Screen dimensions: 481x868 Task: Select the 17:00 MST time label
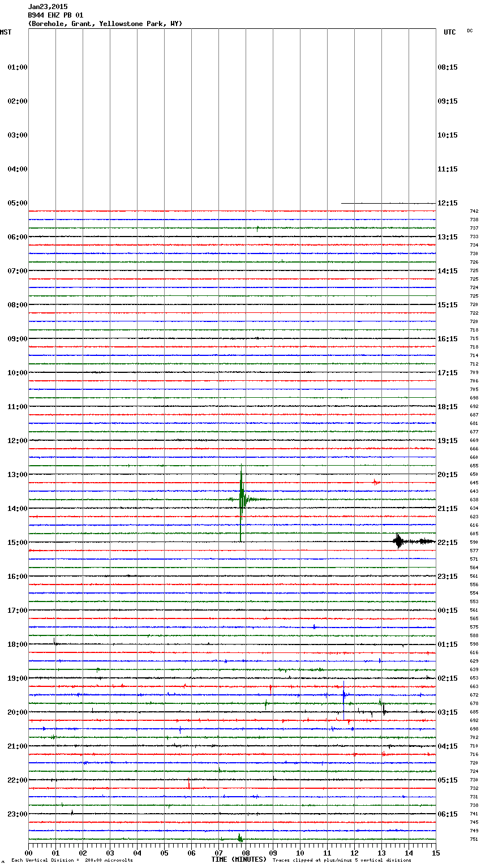18,611
